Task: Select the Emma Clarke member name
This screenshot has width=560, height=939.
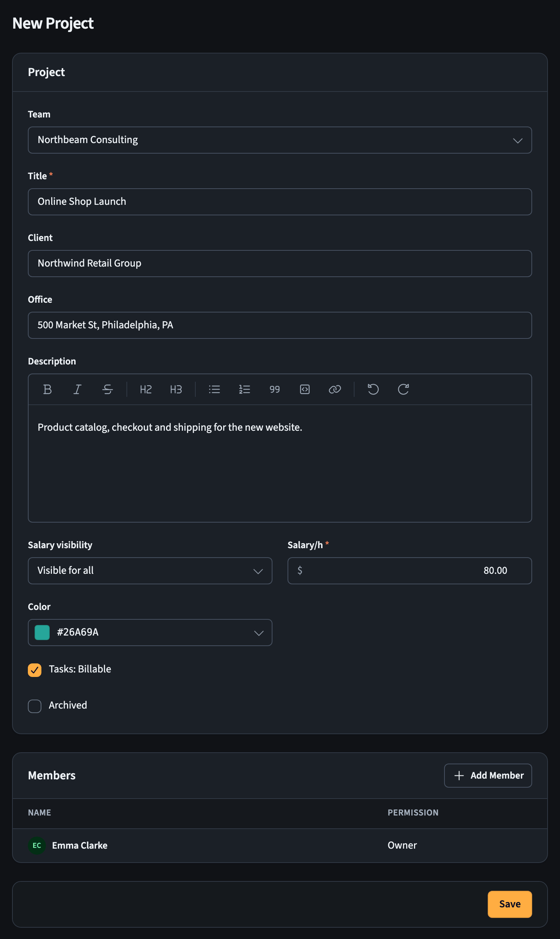Action: [x=80, y=845]
